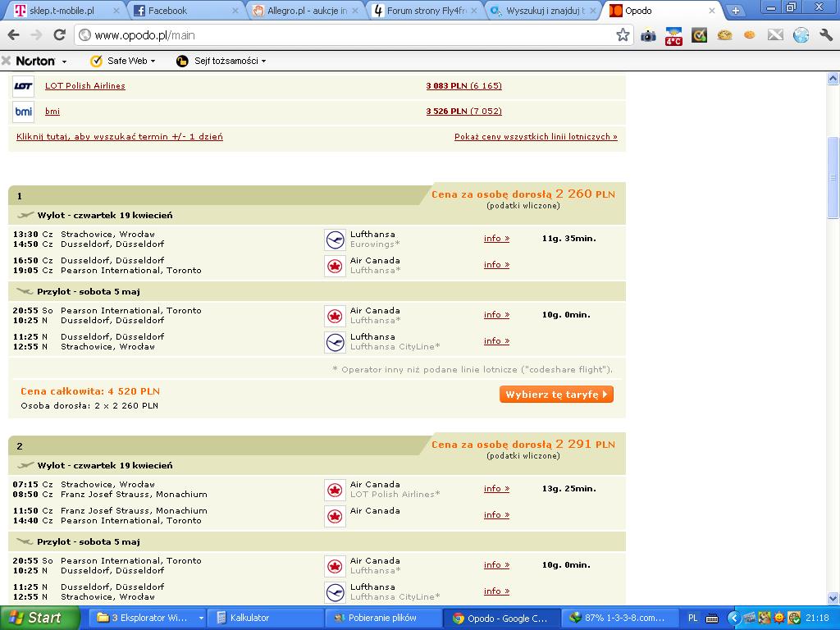Open the globe extension icon

(x=801, y=35)
